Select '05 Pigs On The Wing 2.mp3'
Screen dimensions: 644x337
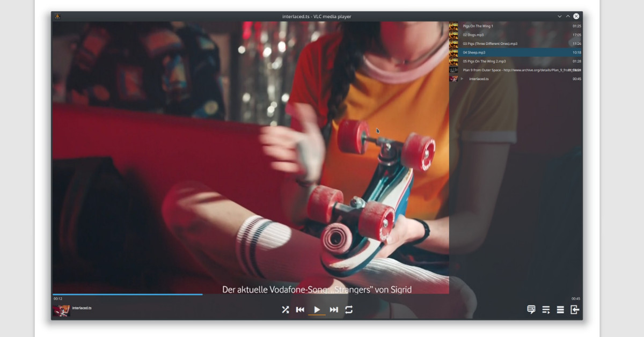pyautogui.click(x=484, y=61)
